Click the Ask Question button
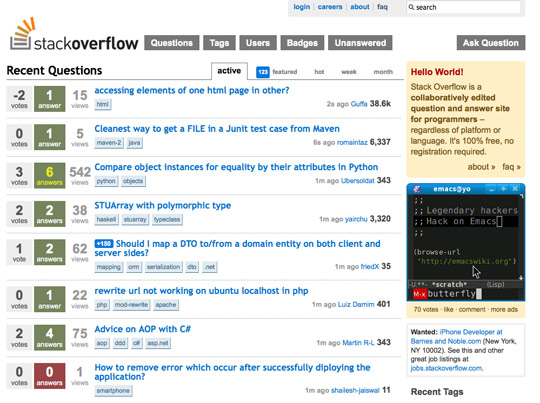The width and height of the screenshot is (540, 403). click(491, 43)
